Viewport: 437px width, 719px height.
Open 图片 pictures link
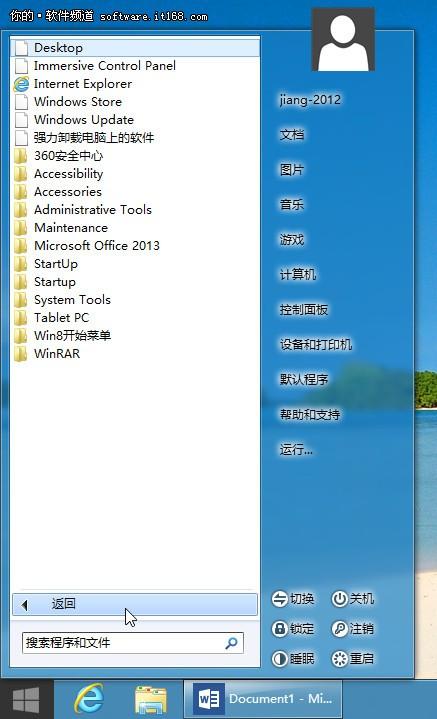292,170
